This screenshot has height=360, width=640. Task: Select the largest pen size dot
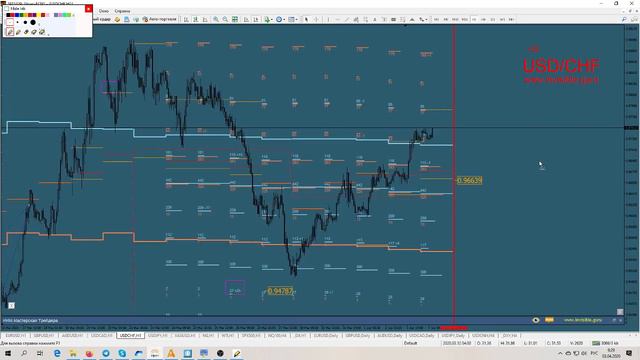coord(33,22)
